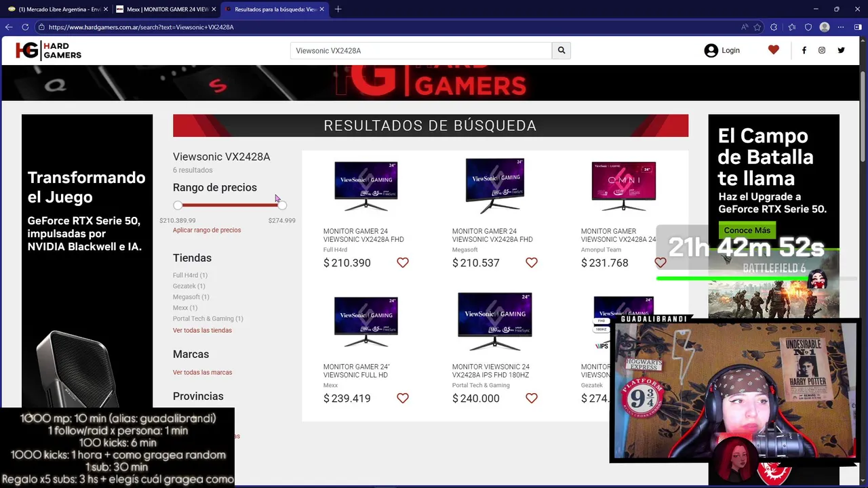Open MONITOR GAMER 24" VIEWSONIC FULL HD title
Image resolution: width=868 pixels, height=488 pixels.
point(357,371)
